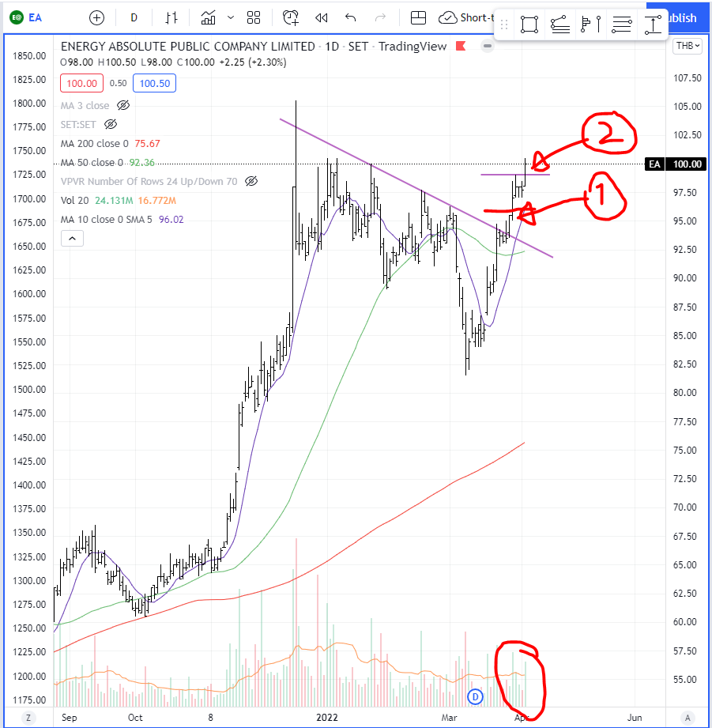712x728 pixels.
Task: Create an alert with the clock icon
Action: click(x=291, y=17)
